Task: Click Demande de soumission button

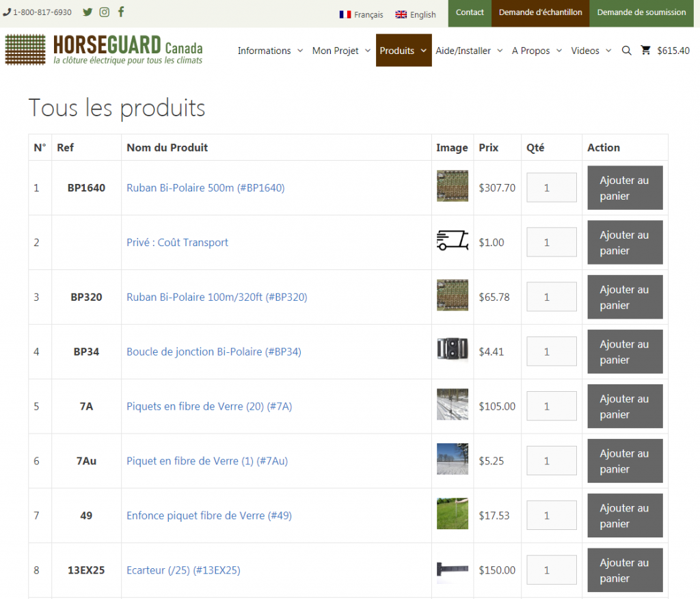Action: click(x=641, y=13)
